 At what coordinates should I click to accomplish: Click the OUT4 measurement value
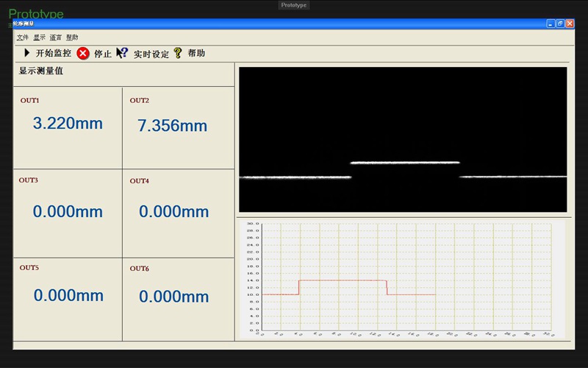click(x=174, y=212)
